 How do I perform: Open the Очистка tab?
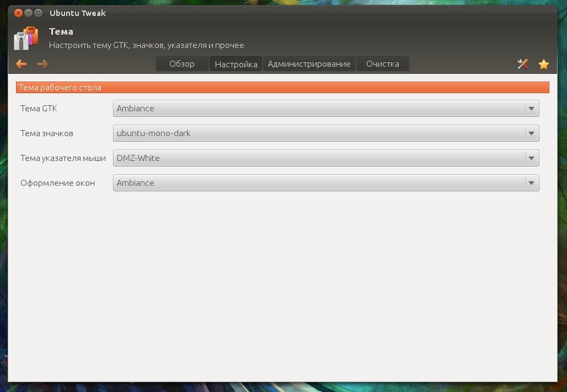tap(383, 64)
